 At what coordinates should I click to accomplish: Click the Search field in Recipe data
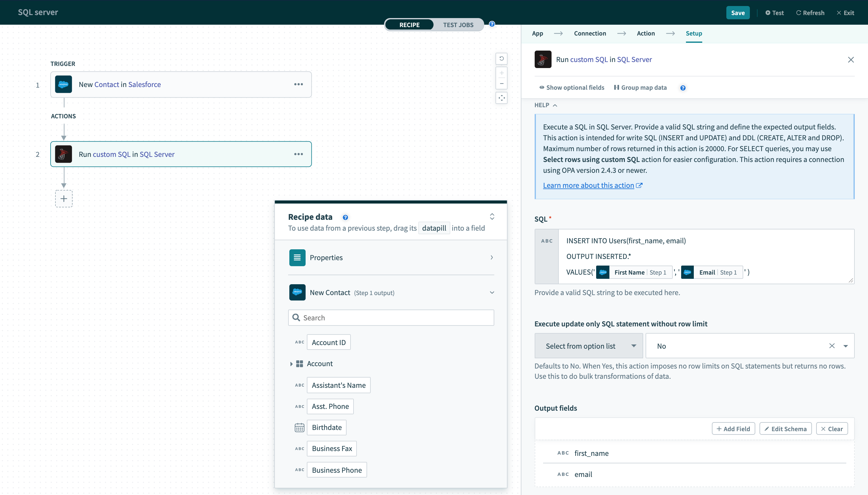pos(391,317)
